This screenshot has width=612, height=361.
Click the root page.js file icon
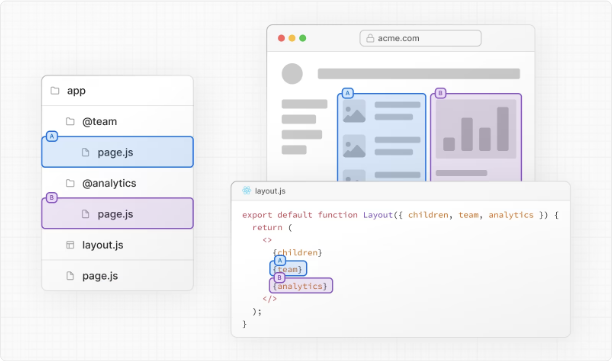click(x=70, y=276)
